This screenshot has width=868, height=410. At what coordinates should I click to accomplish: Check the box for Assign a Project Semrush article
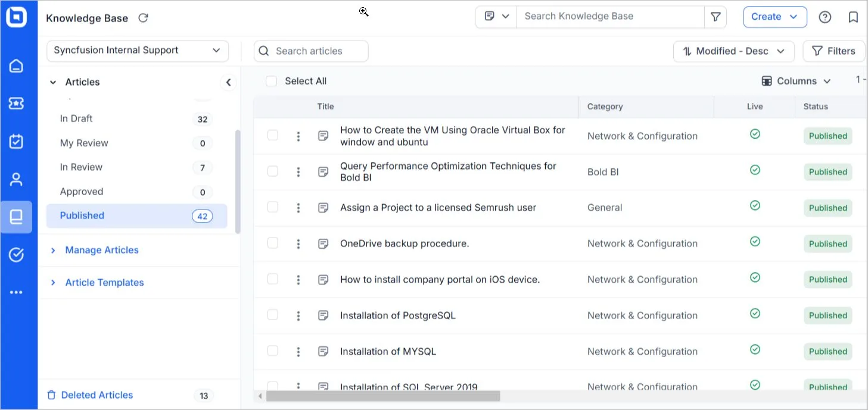(x=273, y=207)
